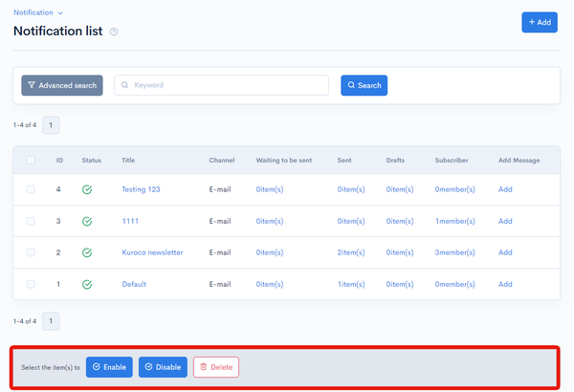The image size is (574, 392).
Task: Open Drafts 0item(s) for Testing 123
Action: 400,189
